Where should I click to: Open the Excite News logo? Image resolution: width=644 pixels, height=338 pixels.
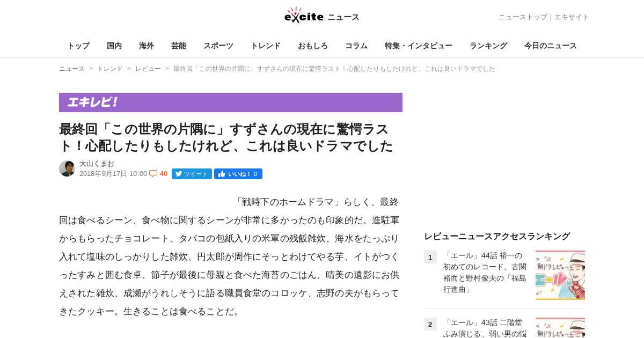click(321, 16)
